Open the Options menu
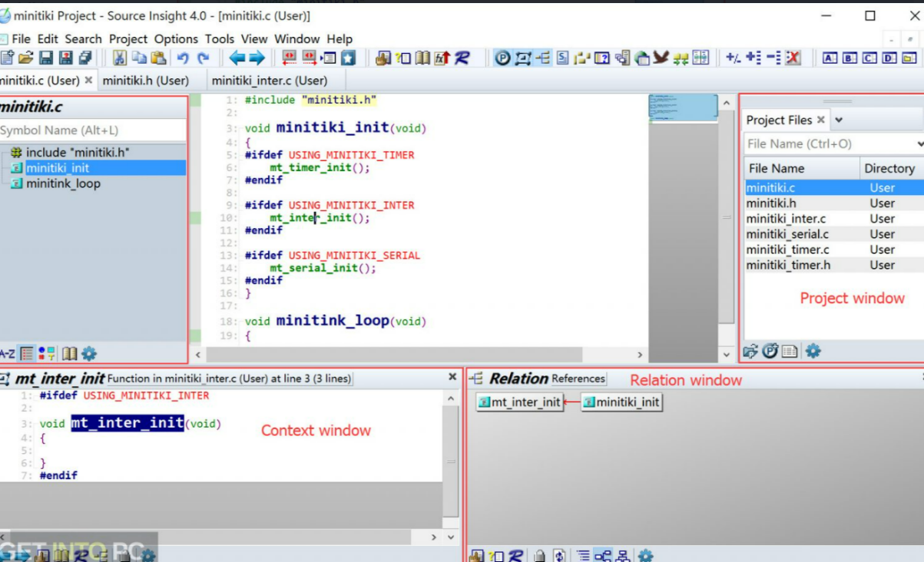This screenshot has height=562, width=924. [176, 38]
